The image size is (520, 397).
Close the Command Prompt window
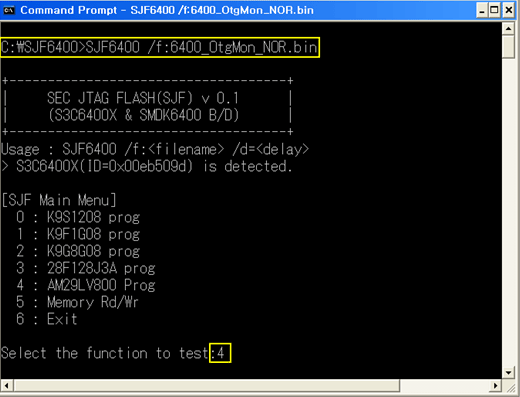(x=509, y=10)
